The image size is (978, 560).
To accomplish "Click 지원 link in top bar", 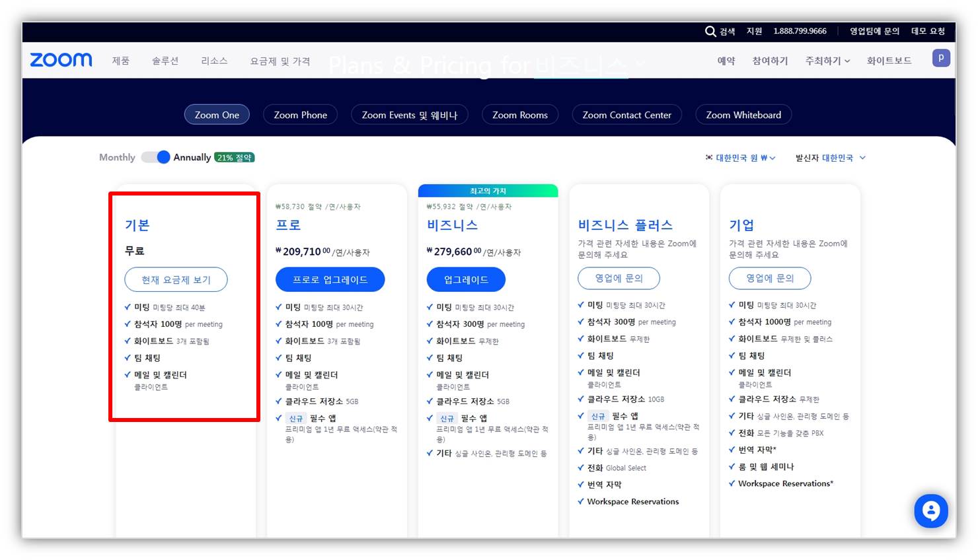I will (754, 31).
